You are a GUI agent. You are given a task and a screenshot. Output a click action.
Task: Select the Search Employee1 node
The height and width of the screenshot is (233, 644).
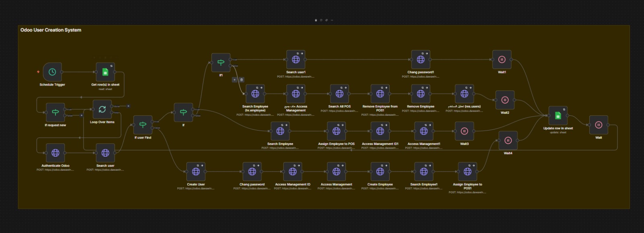[x=424, y=172]
